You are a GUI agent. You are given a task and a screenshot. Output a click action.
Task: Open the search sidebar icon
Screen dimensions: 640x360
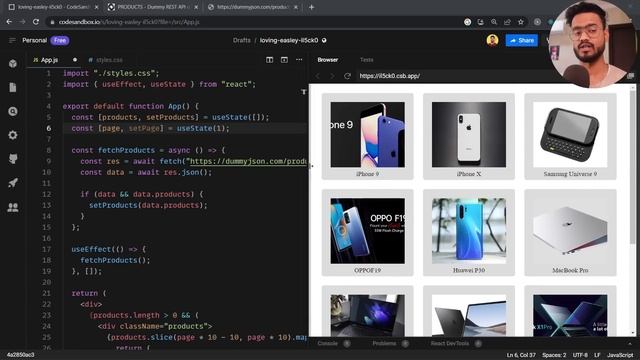coord(13,111)
